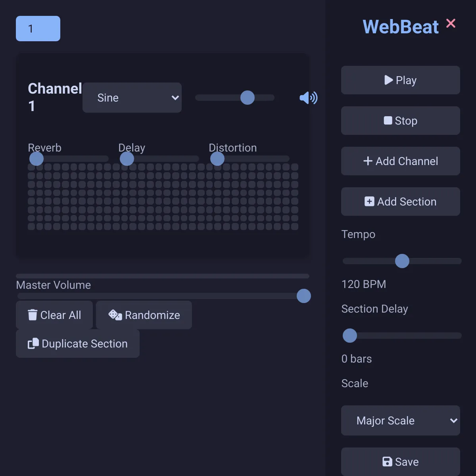Click the Stop button
Viewport: 476px width, 476px height.
(401, 121)
